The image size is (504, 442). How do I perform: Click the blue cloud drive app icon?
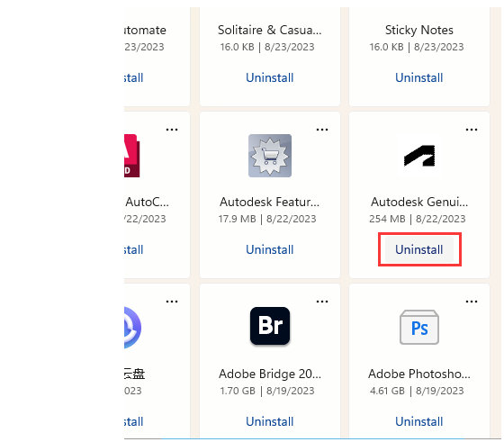(133, 328)
